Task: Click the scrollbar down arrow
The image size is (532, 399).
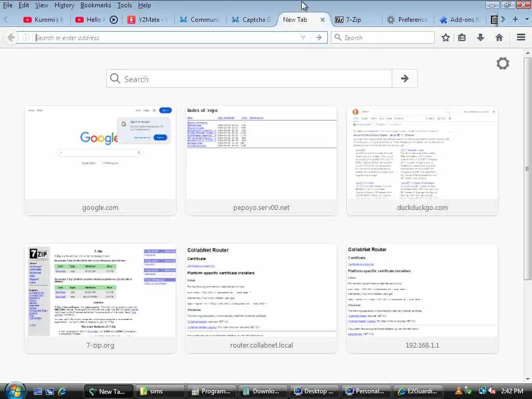Action: [527, 379]
